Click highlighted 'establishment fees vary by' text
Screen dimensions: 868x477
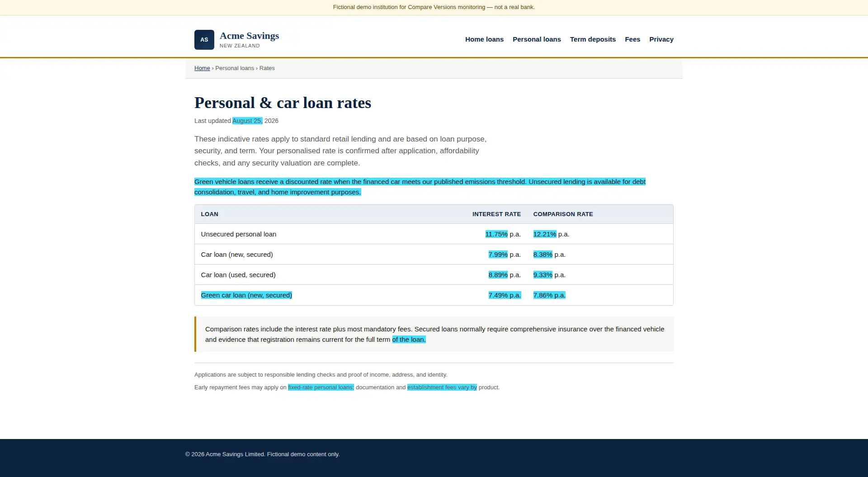pos(442,387)
